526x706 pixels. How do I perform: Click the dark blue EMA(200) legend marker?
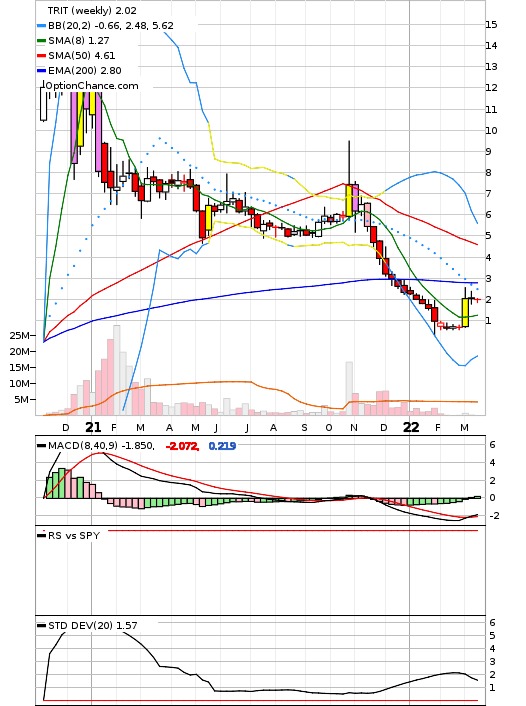click(41, 71)
